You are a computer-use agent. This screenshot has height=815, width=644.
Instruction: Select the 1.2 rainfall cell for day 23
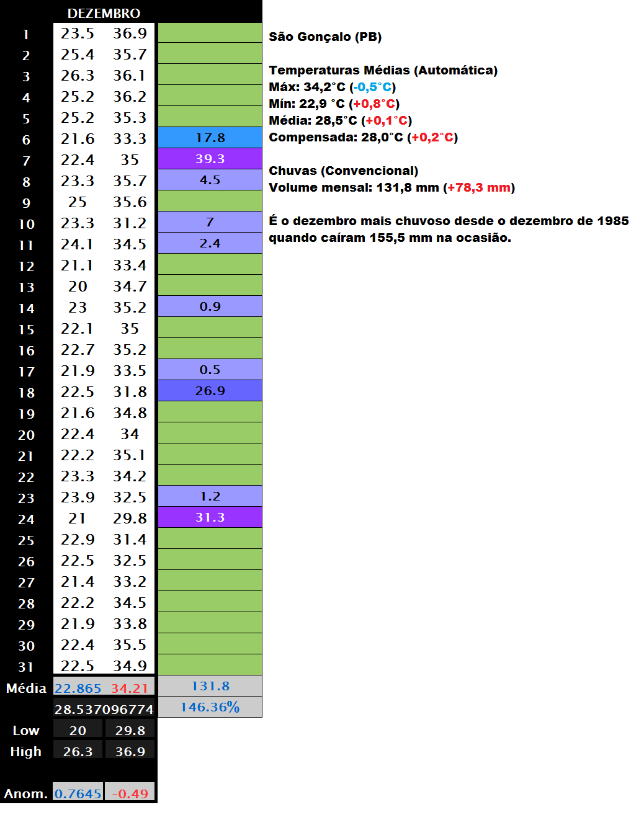[x=210, y=496]
